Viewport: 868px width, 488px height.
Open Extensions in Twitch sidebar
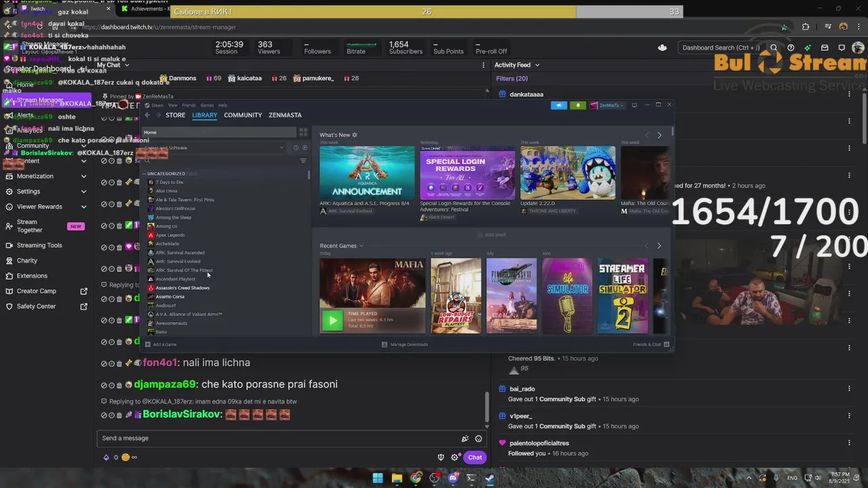tap(32, 276)
